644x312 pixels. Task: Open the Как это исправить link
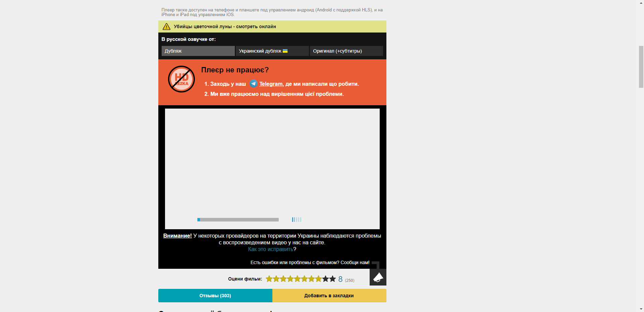[x=270, y=249]
